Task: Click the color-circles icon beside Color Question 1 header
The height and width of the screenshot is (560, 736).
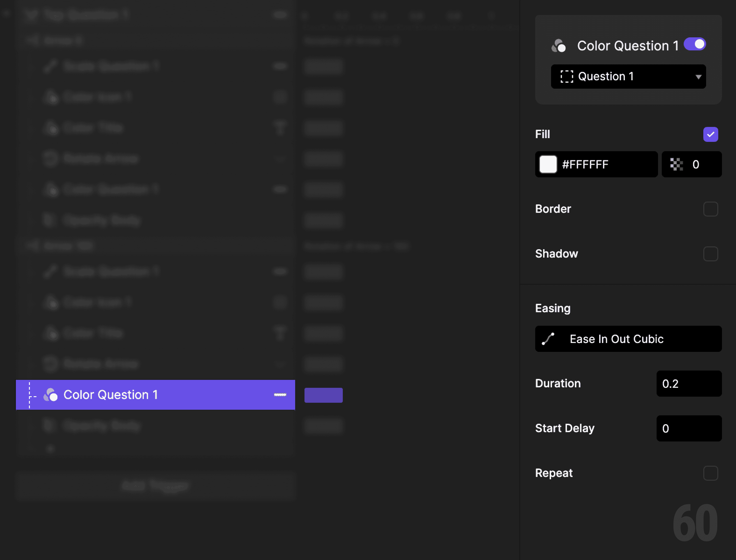Action: [x=559, y=45]
